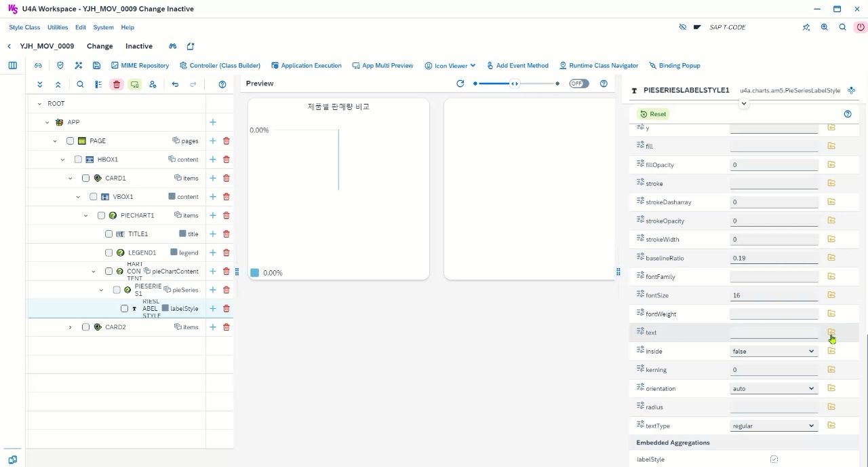Click the tree search magnifier icon
Image resolution: width=868 pixels, height=467 pixels.
[80, 85]
